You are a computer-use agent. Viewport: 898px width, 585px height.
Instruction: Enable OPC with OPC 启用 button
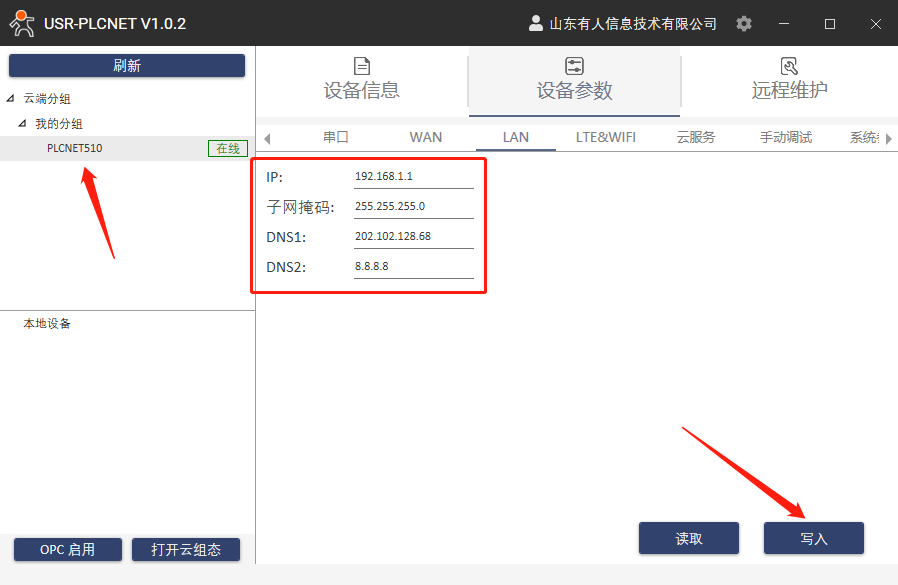[x=68, y=549]
